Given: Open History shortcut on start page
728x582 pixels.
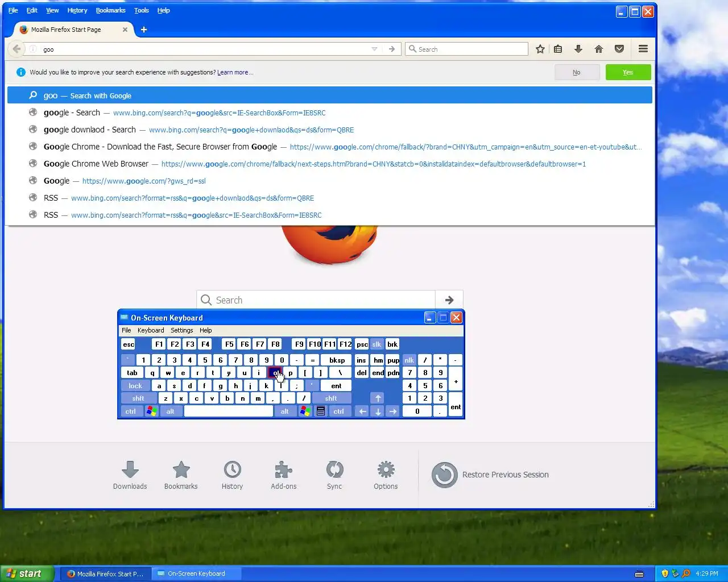Looking at the screenshot, I should point(232,475).
